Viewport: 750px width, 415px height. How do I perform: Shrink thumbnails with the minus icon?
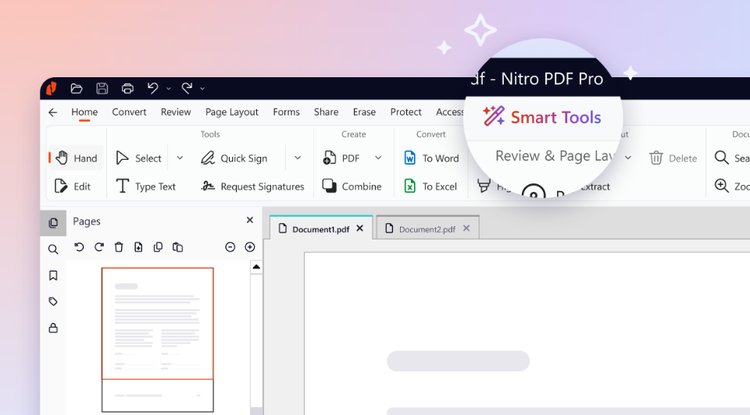click(x=230, y=247)
